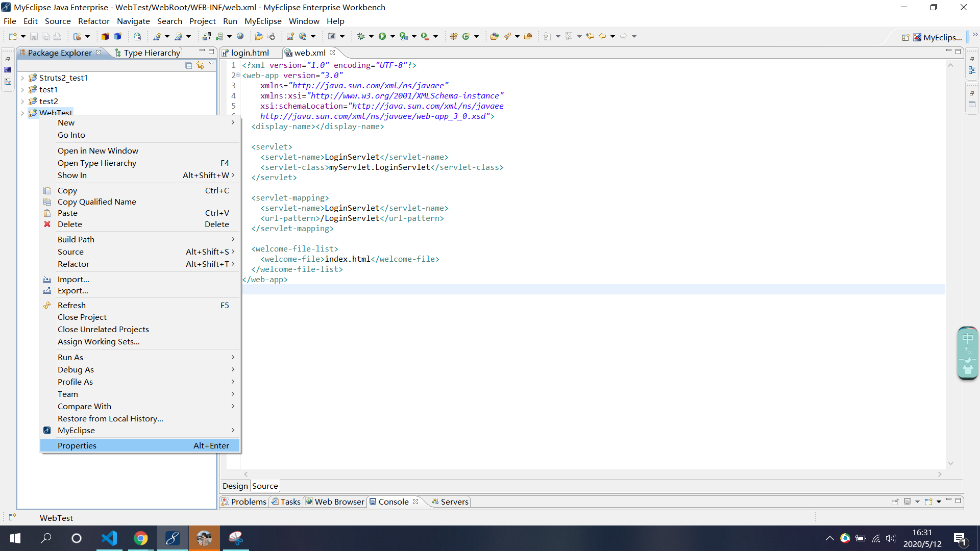Viewport: 980px width, 551px height.
Task: Click MyEclipse perspective button
Action: click(937, 37)
